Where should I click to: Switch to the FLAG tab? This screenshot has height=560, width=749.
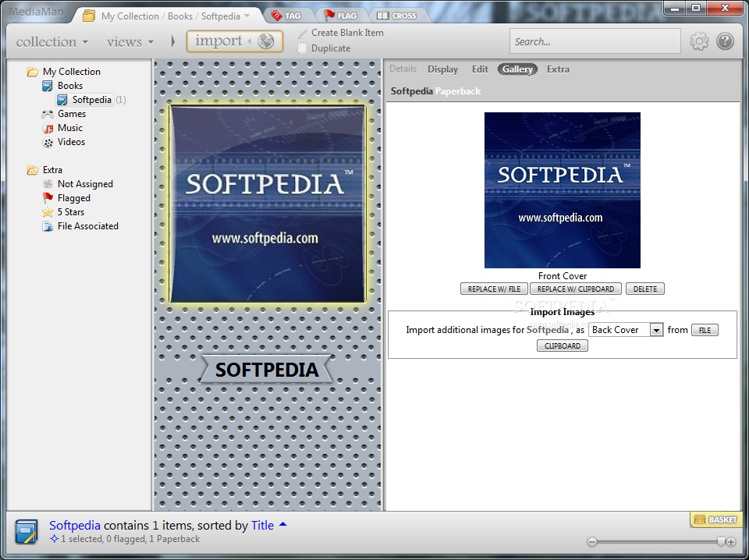coord(340,16)
